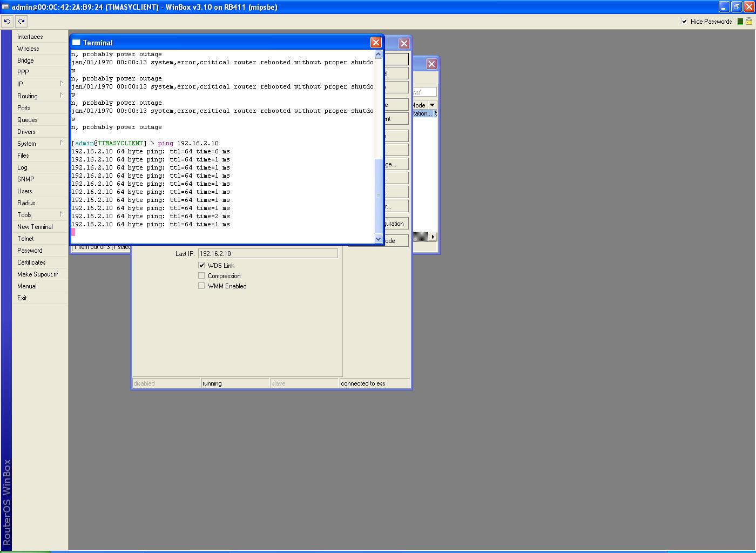The image size is (756, 553).
Task: Click the "connected to ess" status text
Action: click(363, 383)
